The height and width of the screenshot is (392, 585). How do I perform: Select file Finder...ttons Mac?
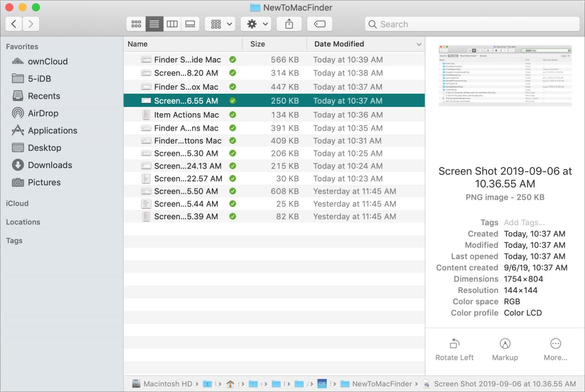pos(274,141)
